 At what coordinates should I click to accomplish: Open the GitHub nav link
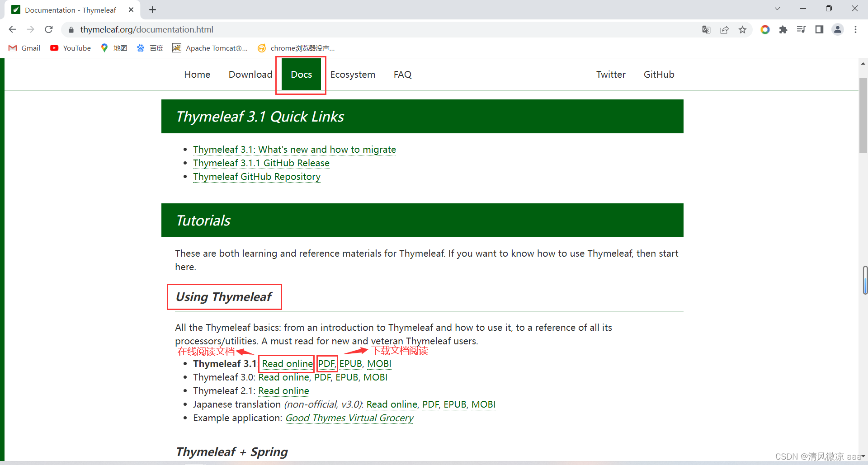click(x=659, y=75)
